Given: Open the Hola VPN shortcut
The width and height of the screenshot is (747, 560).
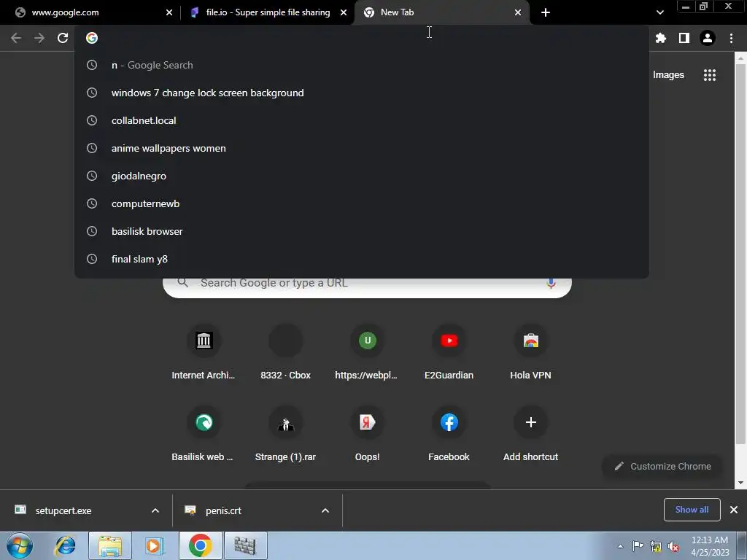Looking at the screenshot, I should [x=530, y=352].
